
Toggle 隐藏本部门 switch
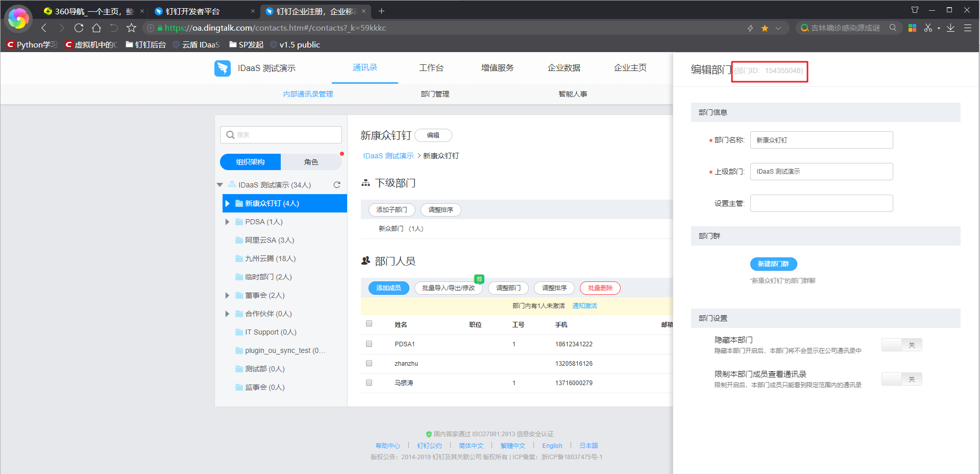[x=901, y=345]
